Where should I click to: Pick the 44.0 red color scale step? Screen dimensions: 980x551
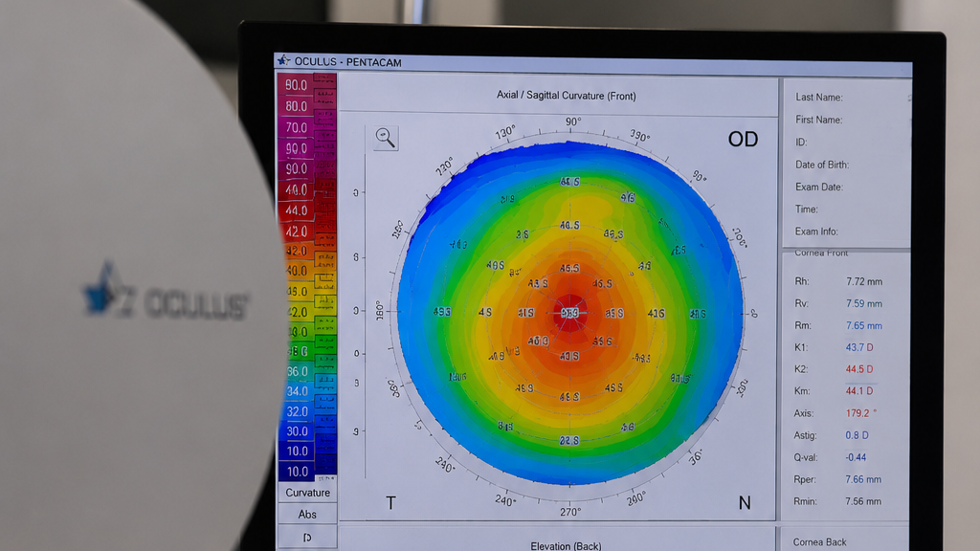[297, 210]
